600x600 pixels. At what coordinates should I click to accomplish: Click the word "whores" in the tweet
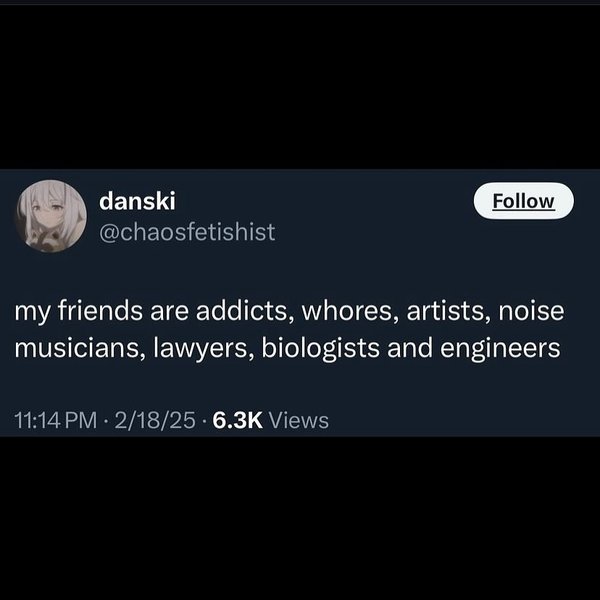tap(347, 311)
